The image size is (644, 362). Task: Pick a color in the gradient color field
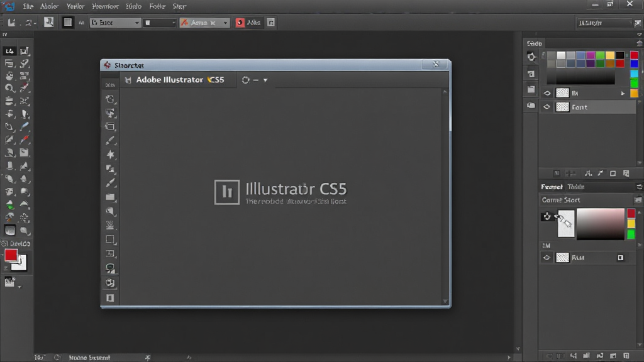point(600,224)
